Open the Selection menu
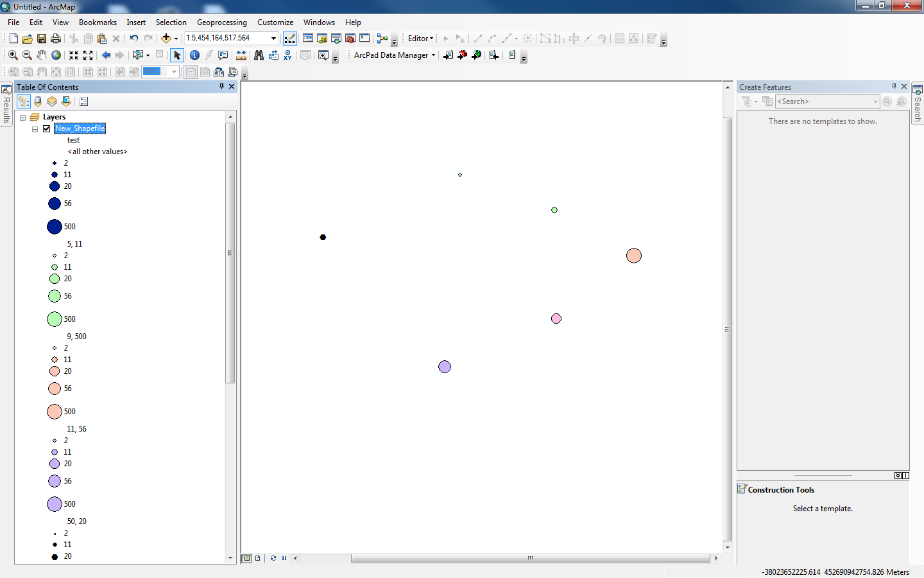This screenshot has height=578, width=924. pos(171,22)
